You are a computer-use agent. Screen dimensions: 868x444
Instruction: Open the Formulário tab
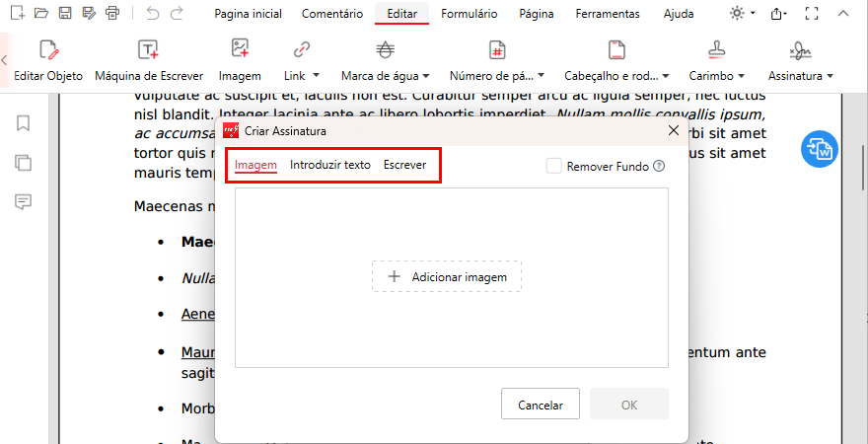469,14
